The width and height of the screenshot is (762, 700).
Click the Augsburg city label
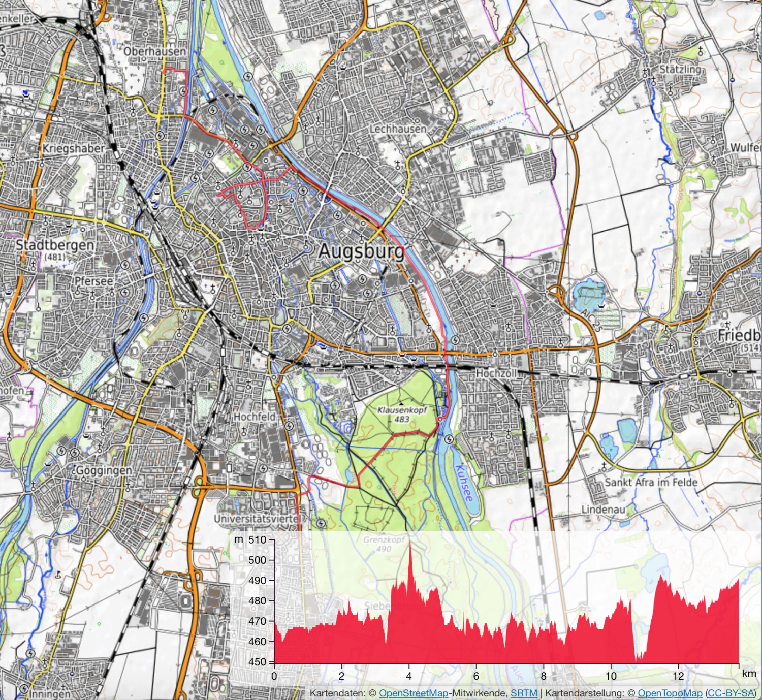click(x=362, y=252)
